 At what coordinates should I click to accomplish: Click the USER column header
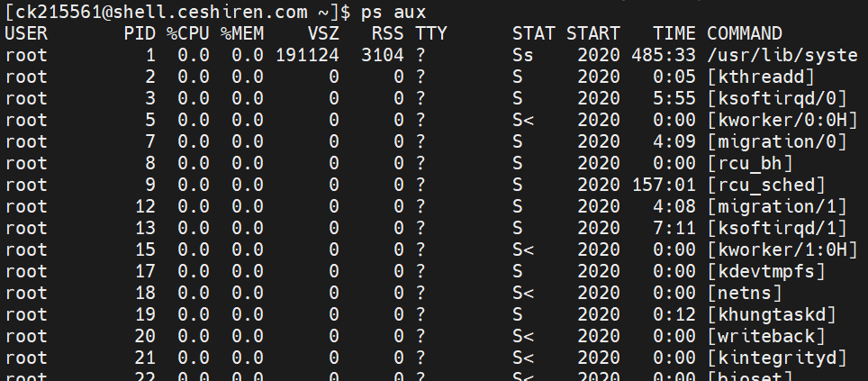27,33
